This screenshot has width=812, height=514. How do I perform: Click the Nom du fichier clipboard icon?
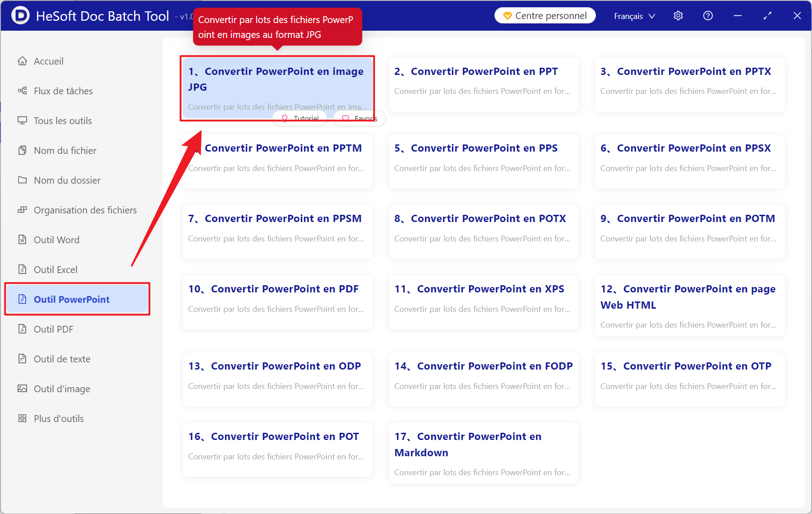22,150
